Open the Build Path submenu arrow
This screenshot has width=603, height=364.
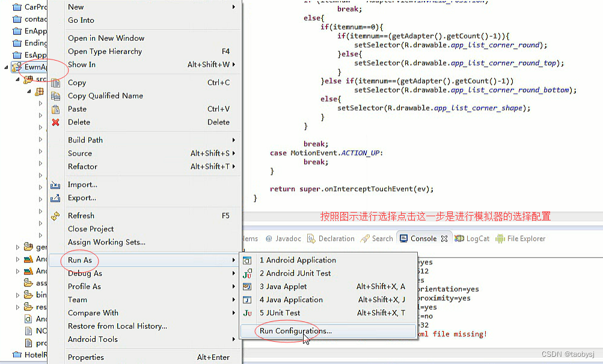tap(233, 140)
